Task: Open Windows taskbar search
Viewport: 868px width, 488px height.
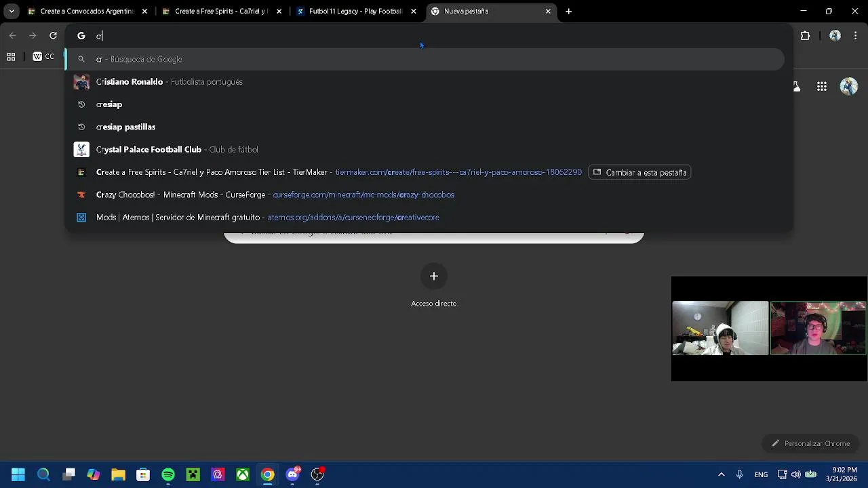Action: pyautogui.click(x=43, y=474)
